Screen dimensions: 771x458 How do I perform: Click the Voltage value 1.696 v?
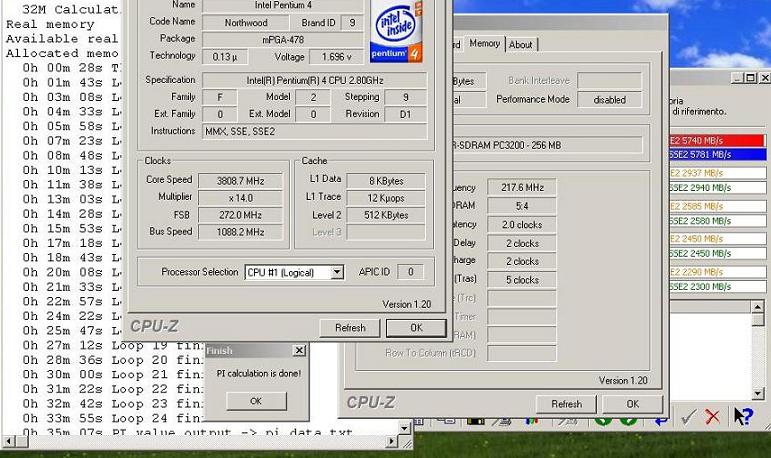[x=336, y=57]
